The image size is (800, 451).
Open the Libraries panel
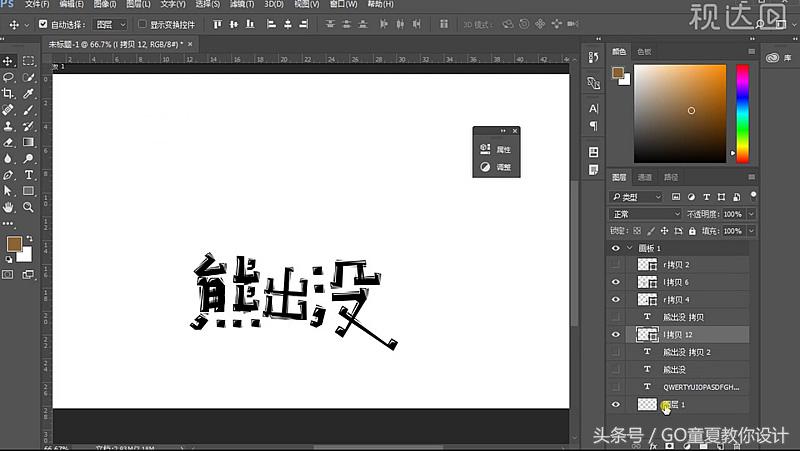[x=779, y=58]
